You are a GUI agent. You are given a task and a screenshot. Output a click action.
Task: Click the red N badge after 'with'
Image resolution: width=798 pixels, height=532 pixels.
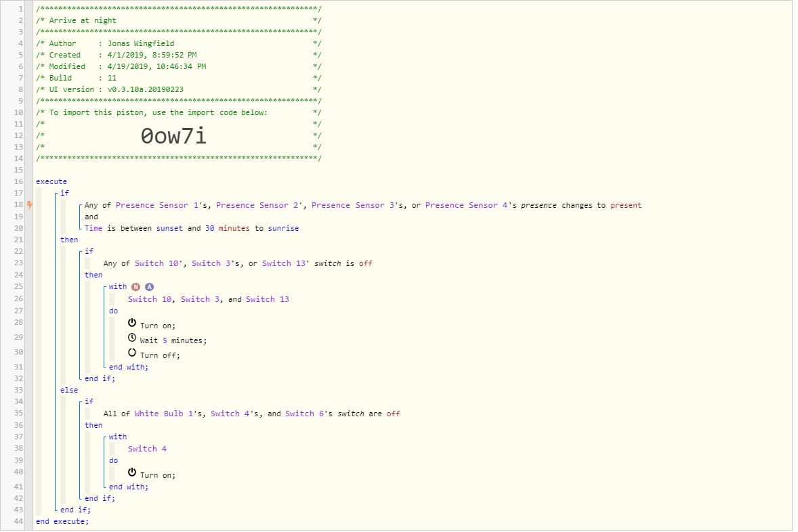click(x=136, y=287)
